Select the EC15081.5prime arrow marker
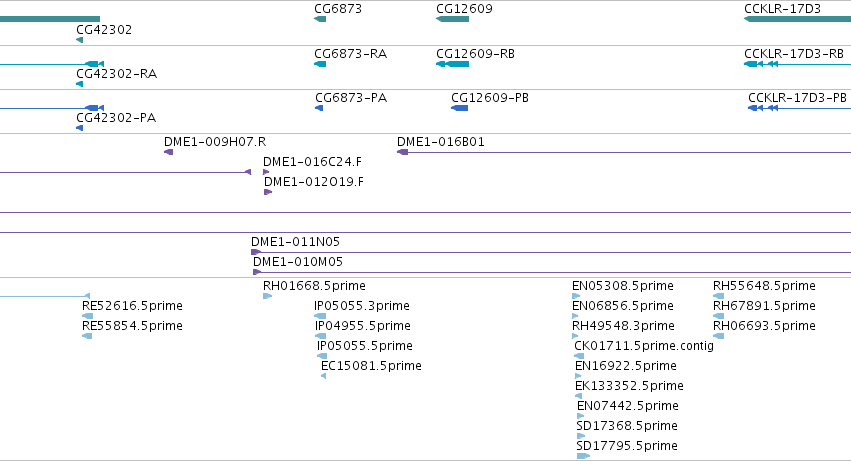The image size is (851, 461). point(323,376)
